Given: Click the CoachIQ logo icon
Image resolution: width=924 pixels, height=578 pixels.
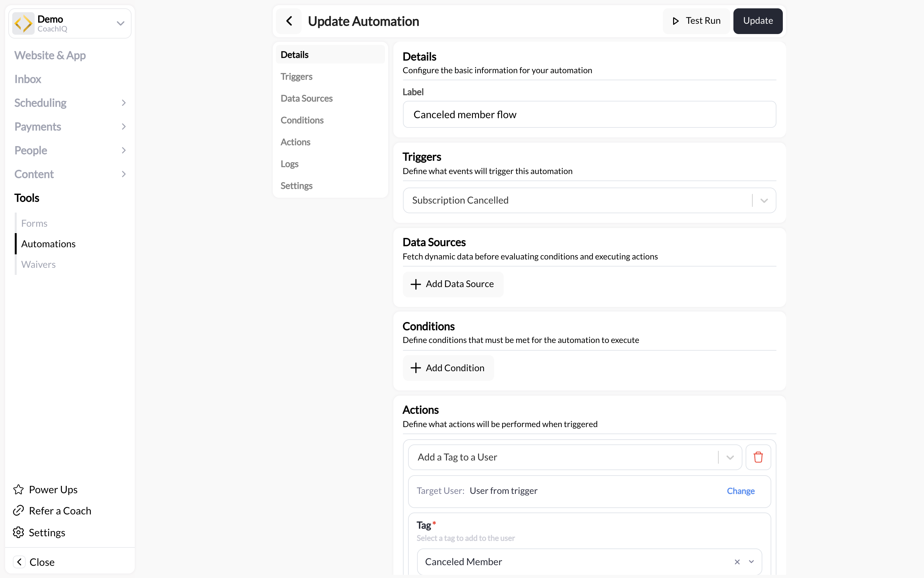Looking at the screenshot, I should [x=23, y=23].
